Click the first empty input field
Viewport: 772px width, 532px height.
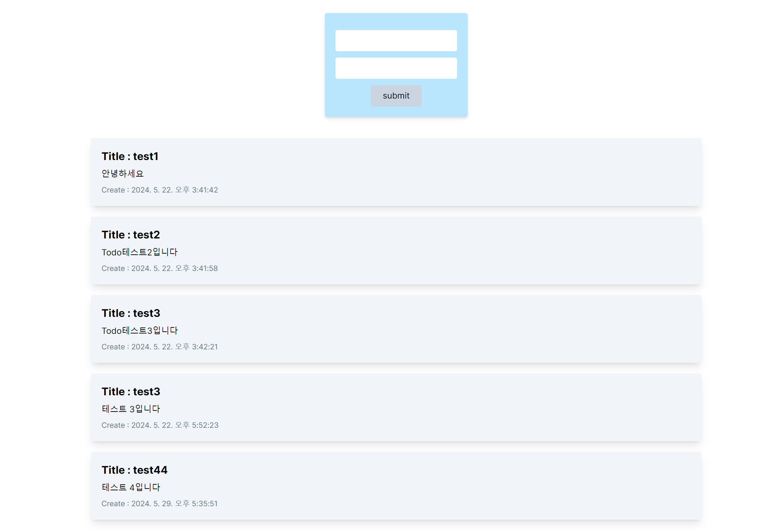click(x=396, y=41)
